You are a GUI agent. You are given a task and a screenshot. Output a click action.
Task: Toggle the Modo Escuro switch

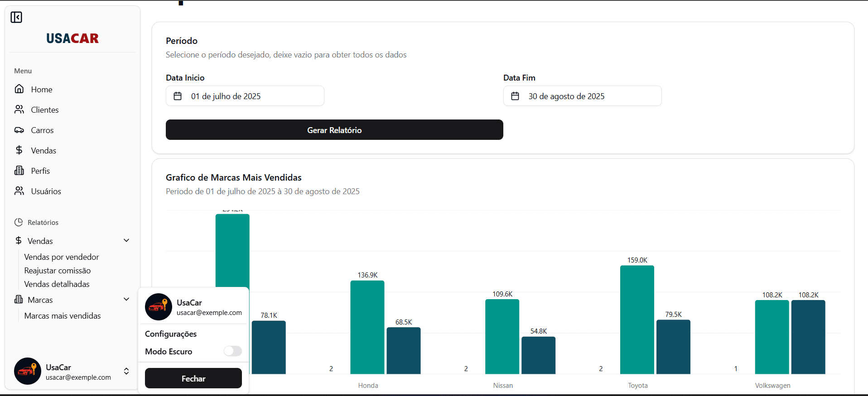(233, 351)
